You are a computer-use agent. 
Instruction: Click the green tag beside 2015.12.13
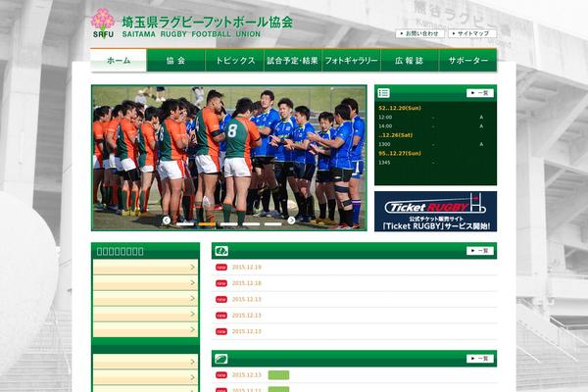tap(278, 375)
